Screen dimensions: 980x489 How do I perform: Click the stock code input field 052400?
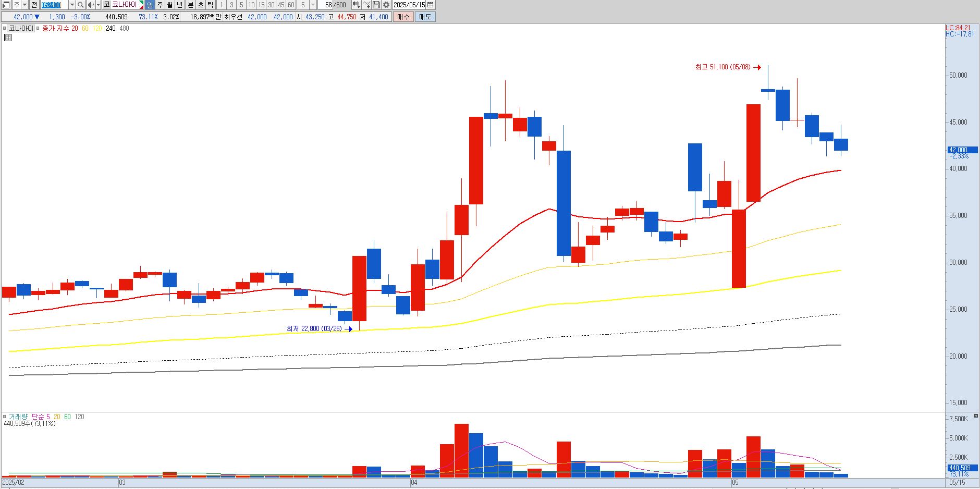54,5
